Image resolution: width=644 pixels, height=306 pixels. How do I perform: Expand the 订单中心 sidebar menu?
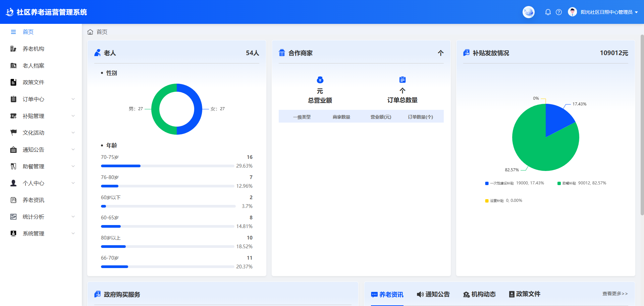[x=33, y=99]
